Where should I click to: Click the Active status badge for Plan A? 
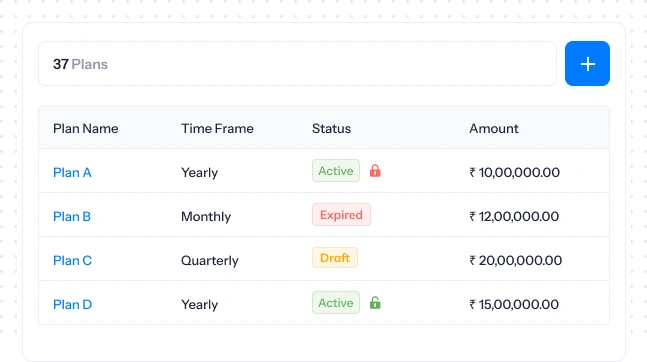pyautogui.click(x=336, y=170)
